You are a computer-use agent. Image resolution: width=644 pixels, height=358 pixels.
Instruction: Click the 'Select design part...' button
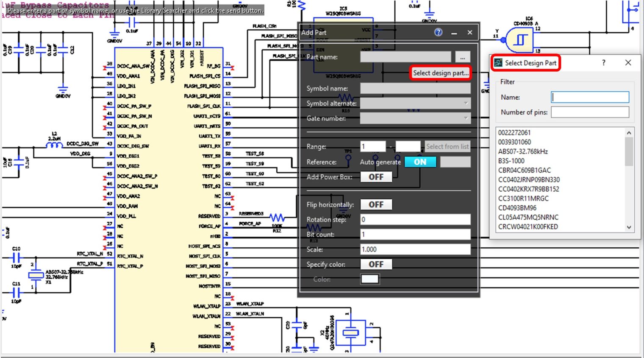pyautogui.click(x=441, y=73)
